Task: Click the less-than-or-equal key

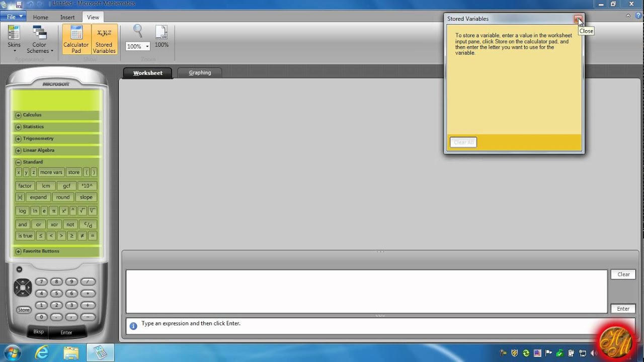Action: 41,236
